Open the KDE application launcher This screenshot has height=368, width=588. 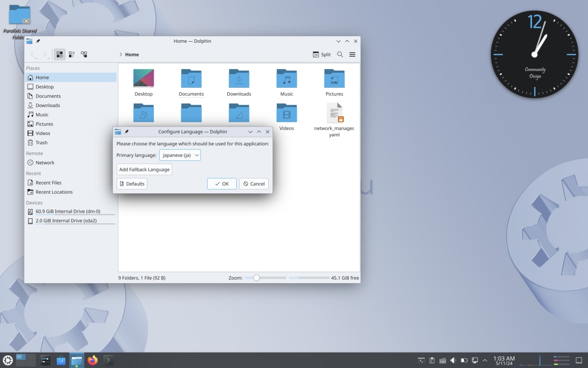pos(7,360)
